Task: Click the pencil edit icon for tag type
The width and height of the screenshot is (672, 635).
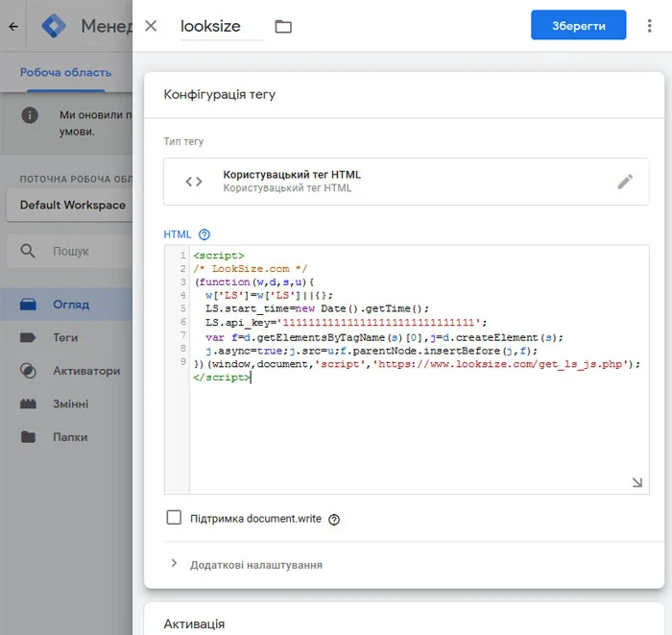Action: tap(625, 182)
